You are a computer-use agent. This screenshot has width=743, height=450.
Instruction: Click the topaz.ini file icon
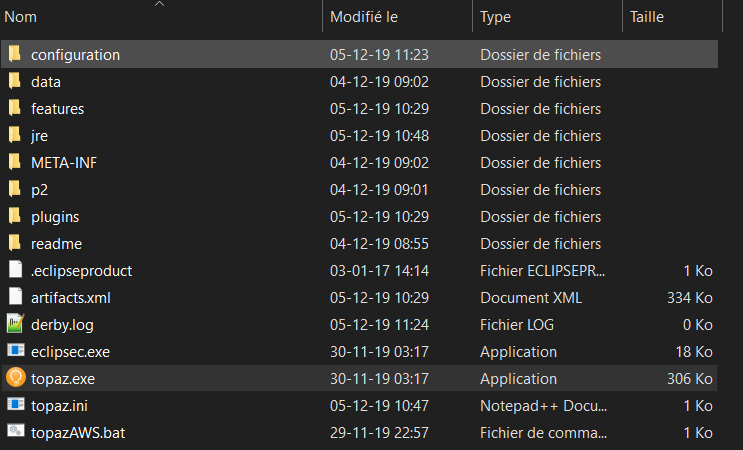16,405
